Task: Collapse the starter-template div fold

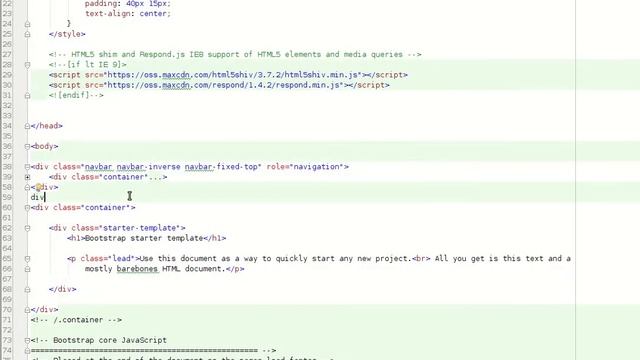Action: tap(27, 228)
